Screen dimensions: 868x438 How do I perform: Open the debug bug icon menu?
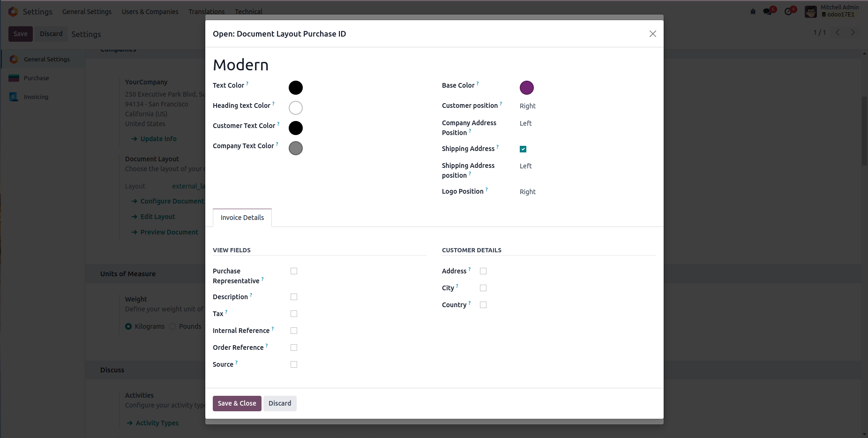point(753,11)
